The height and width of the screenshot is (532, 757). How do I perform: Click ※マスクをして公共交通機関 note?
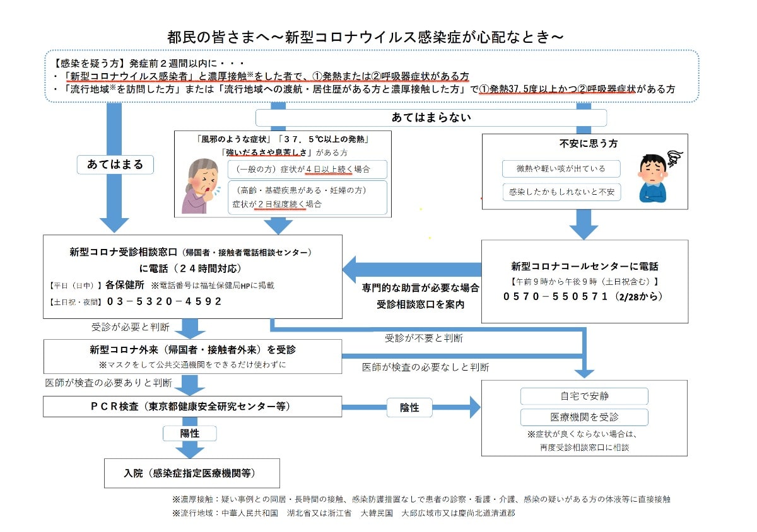tap(192, 365)
